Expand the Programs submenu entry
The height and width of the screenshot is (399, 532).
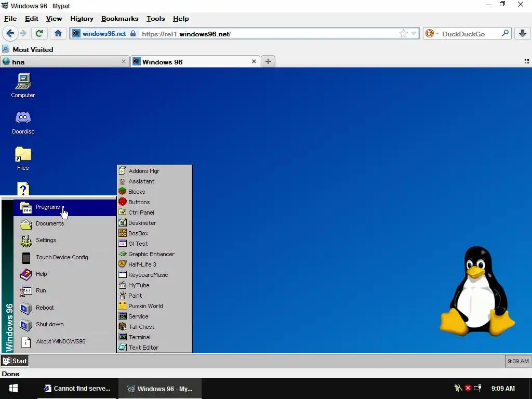(65, 207)
